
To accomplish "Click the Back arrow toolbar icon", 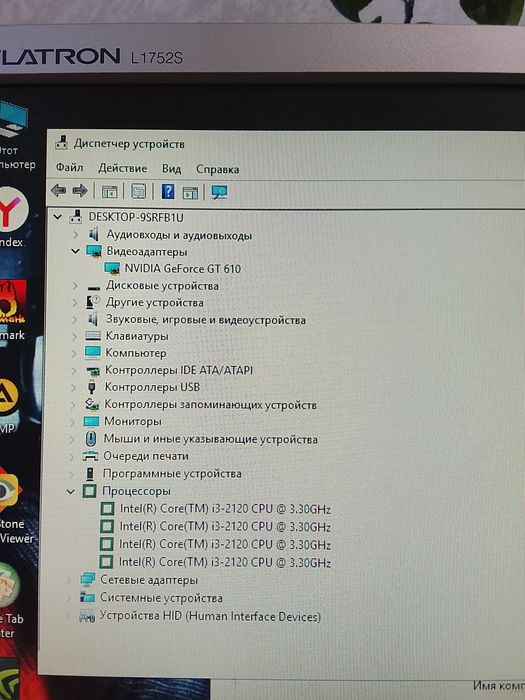I will [x=58, y=191].
